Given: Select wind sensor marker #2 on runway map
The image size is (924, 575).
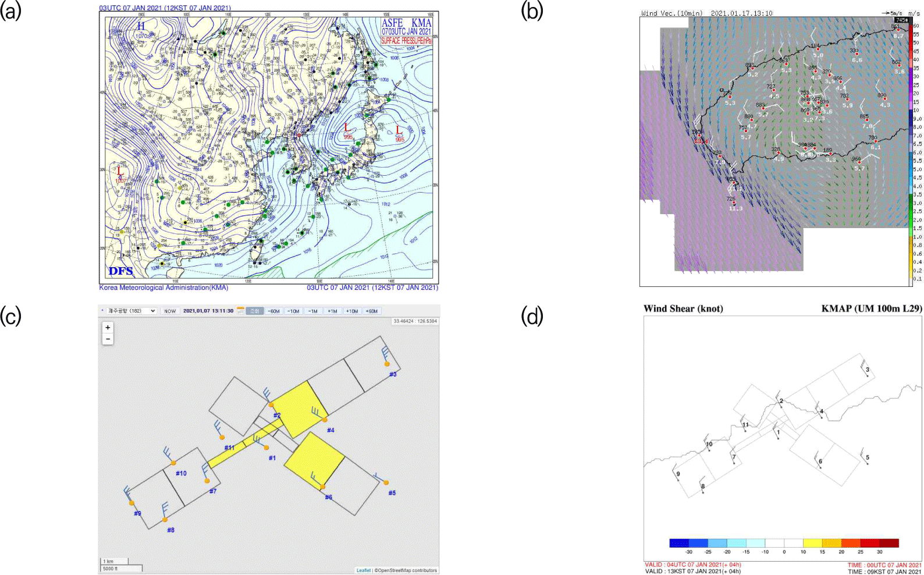Looking at the screenshot, I should click(271, 404).
